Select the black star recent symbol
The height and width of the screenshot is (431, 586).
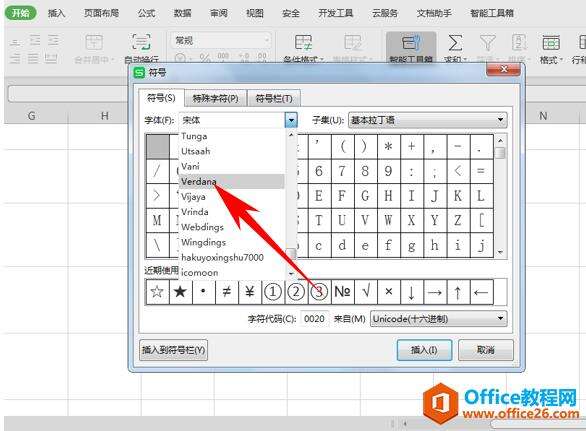click(181, 291)
